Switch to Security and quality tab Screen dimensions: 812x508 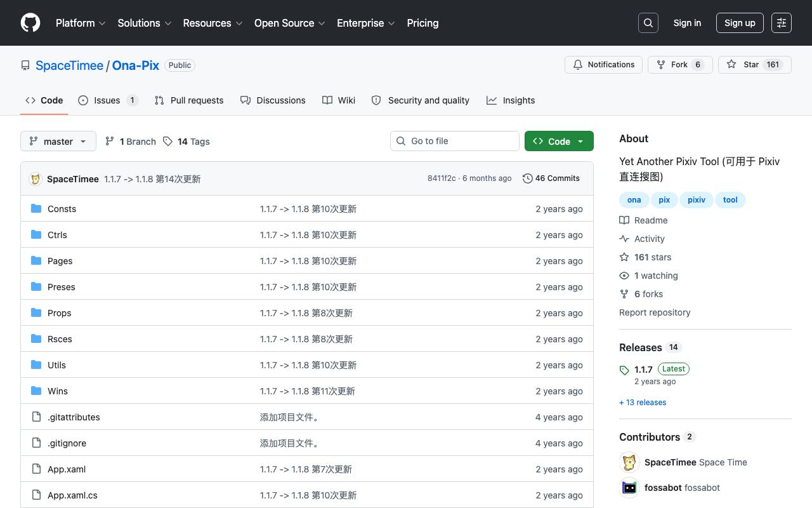(x=421, y=100)
